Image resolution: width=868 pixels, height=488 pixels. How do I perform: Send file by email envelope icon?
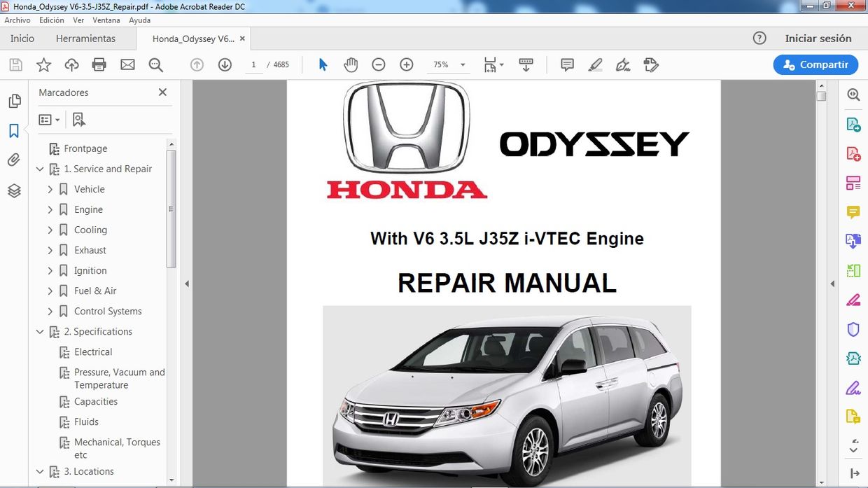click(127, 65)
